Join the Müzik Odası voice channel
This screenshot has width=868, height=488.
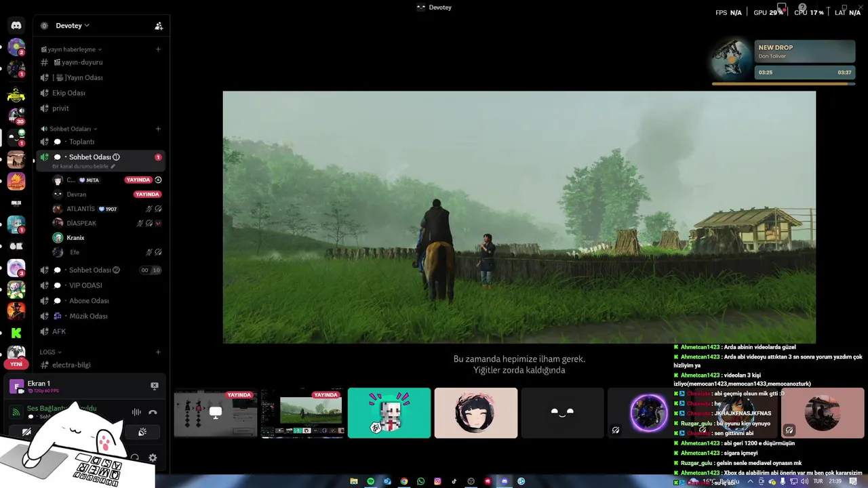coord(100,316)
